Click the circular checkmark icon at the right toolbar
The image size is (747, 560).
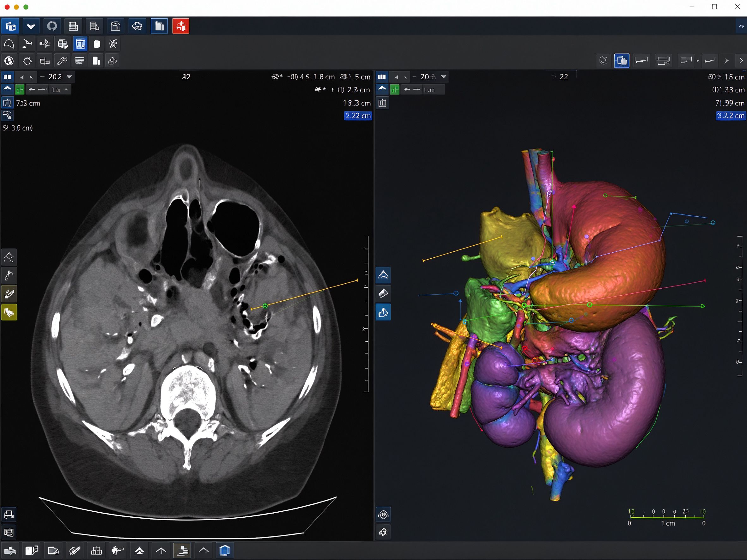point(604,61)
